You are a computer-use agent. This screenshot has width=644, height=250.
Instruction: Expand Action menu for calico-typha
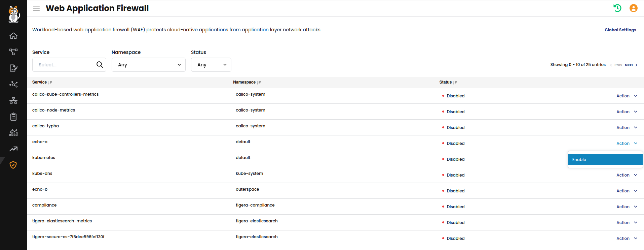point(627,128)
